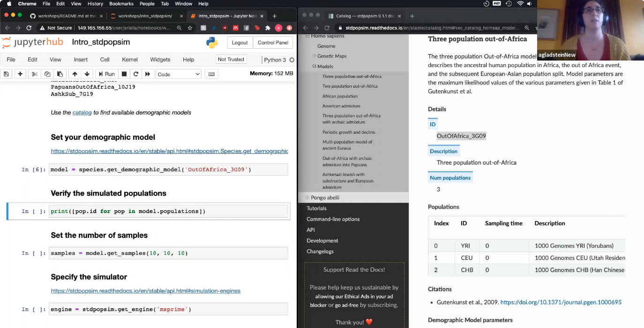Image resolution: width=644 pixels, height=328 pixels.
Task: Click the save notebook icon
Action: coord(7,74)
